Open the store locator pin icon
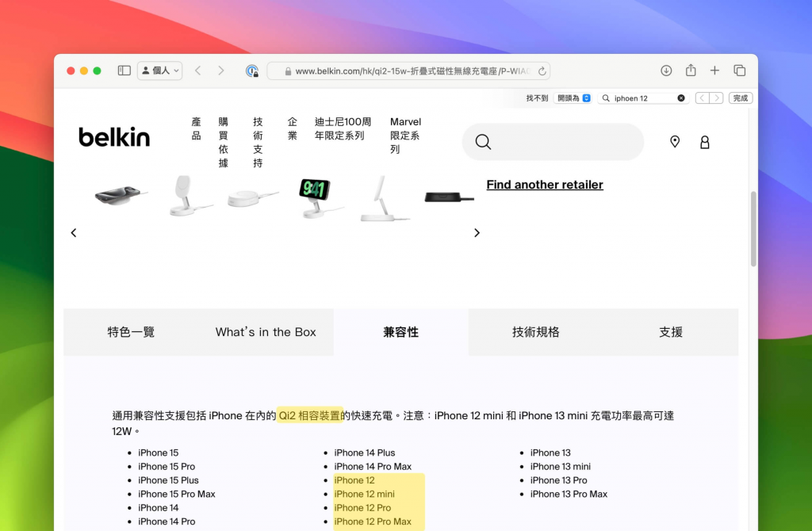The width and height of the screenshot is (812, 531). pyautogui.click(x=674, y=141)
